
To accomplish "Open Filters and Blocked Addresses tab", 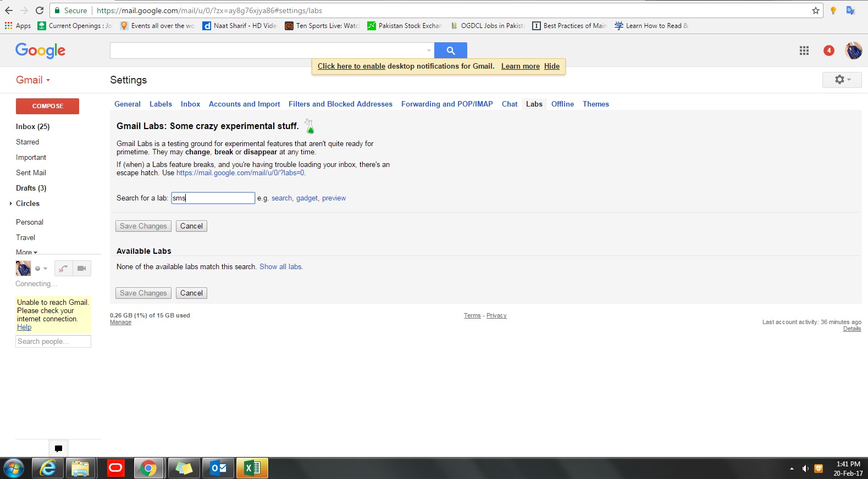I will [x=340, y=104].
